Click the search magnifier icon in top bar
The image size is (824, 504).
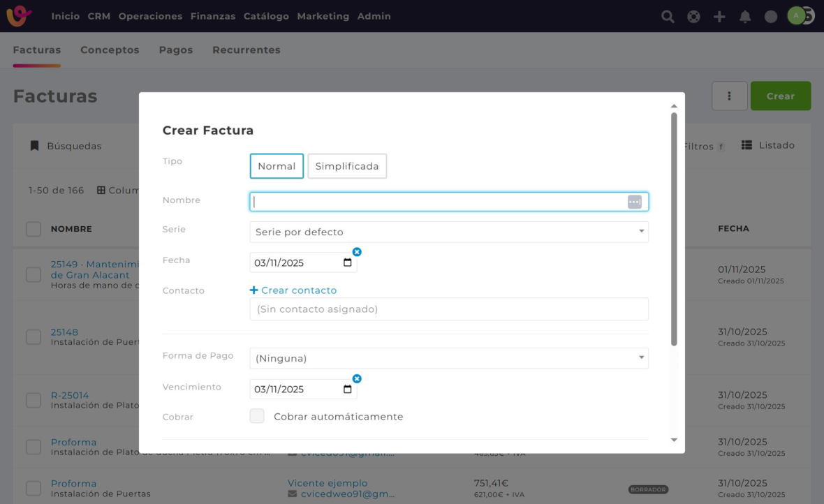click(x=668, y=17)
